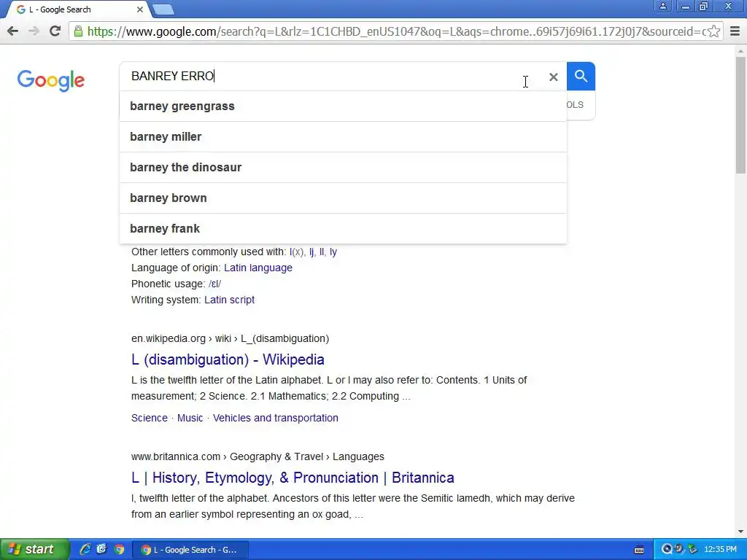Click the second quick launch icon
747x560 pixels.
(x=102, y=550)
